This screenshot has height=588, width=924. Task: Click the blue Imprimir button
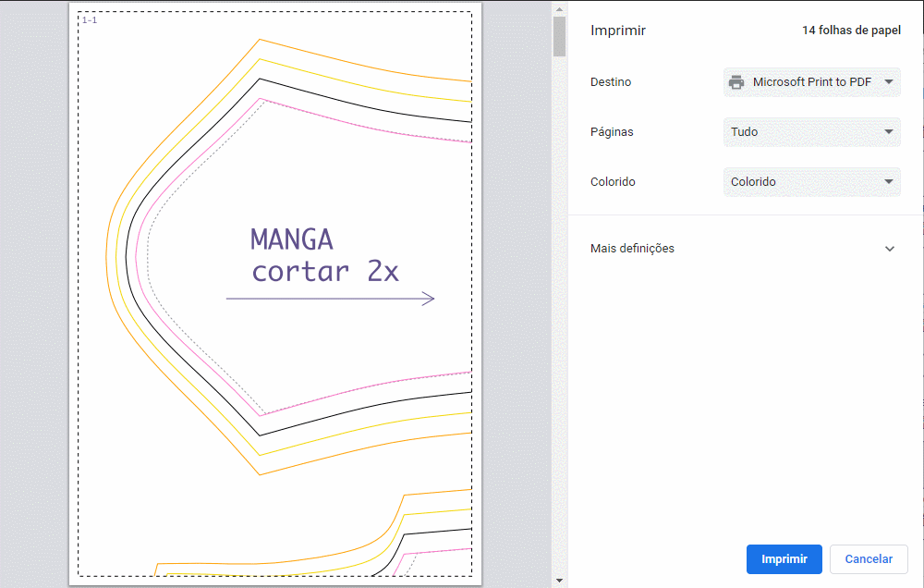[784, 559]
